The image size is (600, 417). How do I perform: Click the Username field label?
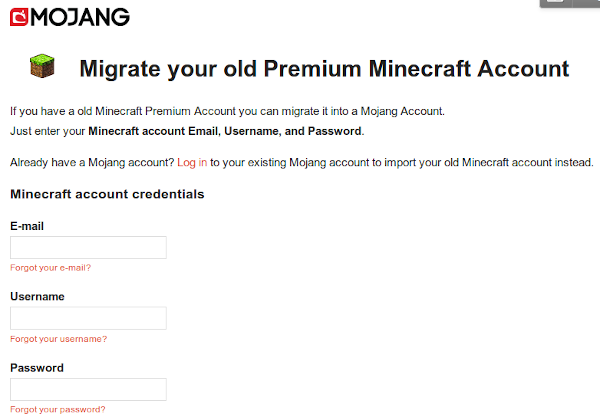[x=37, y=297]
